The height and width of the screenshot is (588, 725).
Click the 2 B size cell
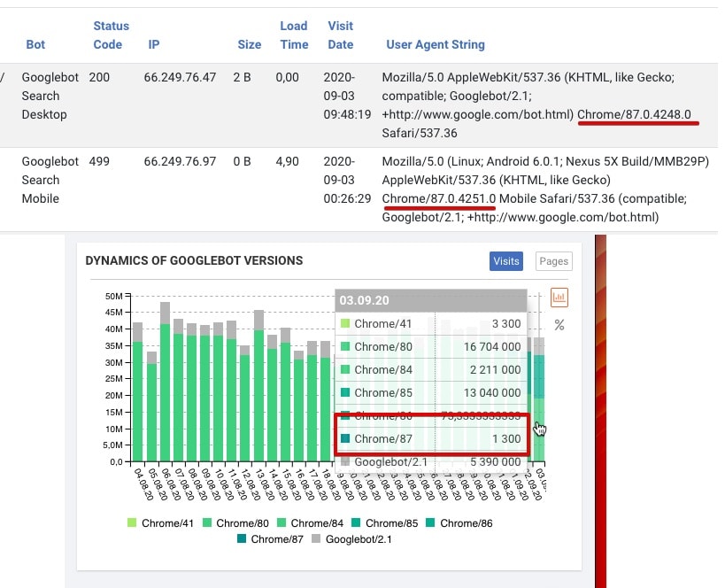point(242,77)
